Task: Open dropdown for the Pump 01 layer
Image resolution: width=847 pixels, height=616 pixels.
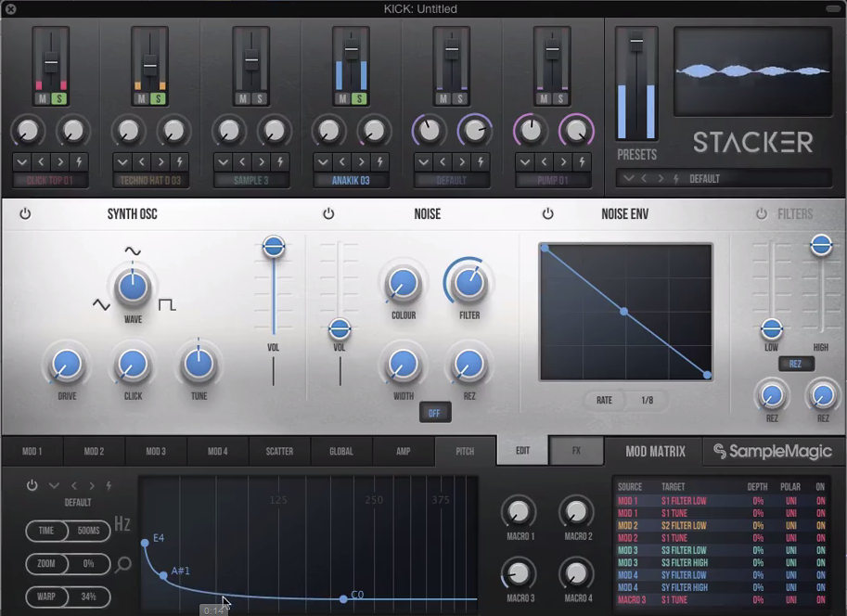Action: pos(524,161)
